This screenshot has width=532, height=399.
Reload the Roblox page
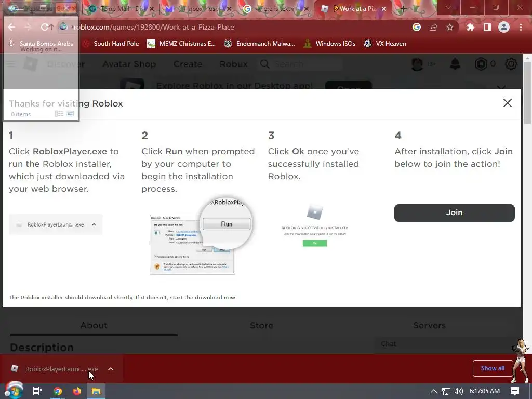45,27
